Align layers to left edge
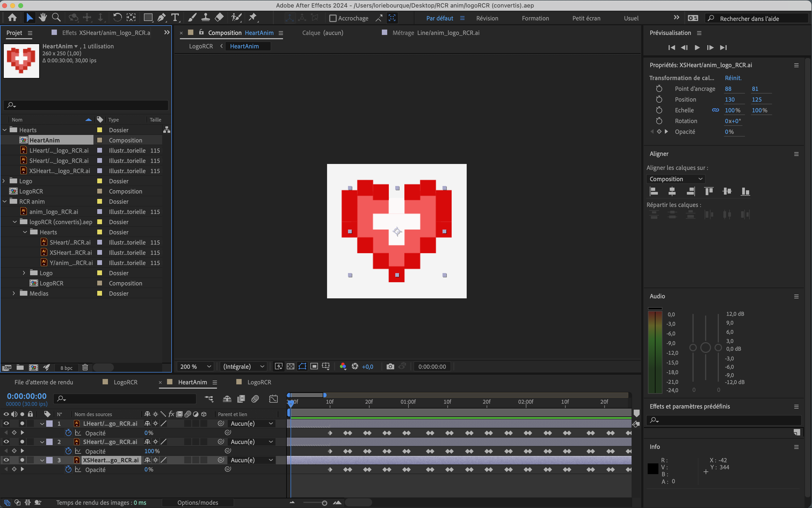The height and width of the screenshot is (508, 812). click(654, 191)
